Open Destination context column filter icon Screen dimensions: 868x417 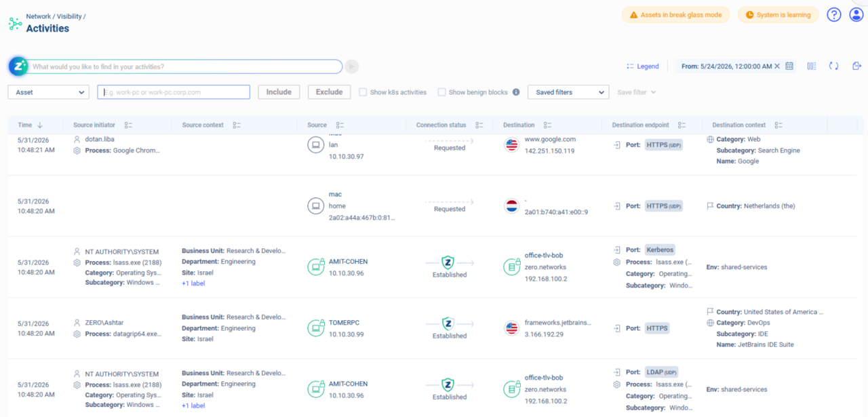pos(778,125)
